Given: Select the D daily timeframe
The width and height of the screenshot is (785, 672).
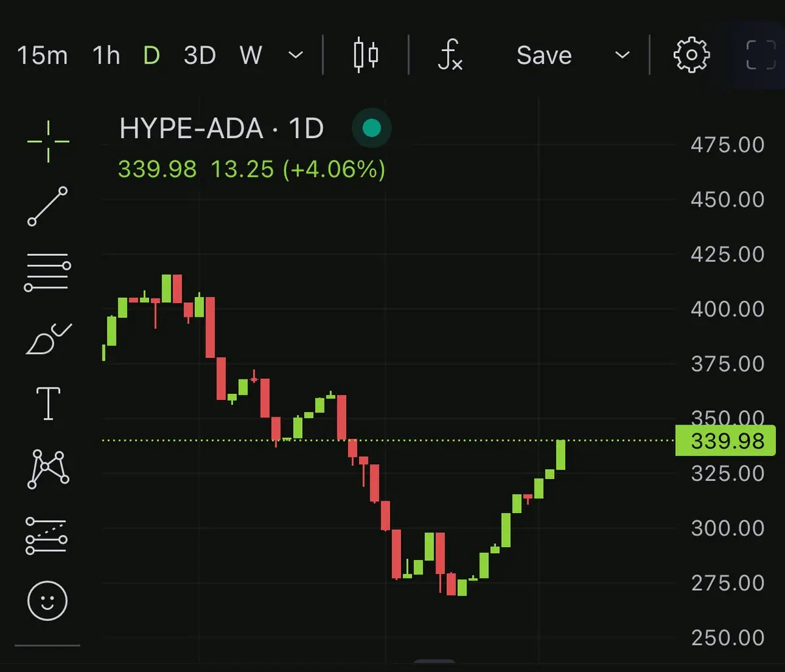Looking at the screenshot, I should pos(151,56).
